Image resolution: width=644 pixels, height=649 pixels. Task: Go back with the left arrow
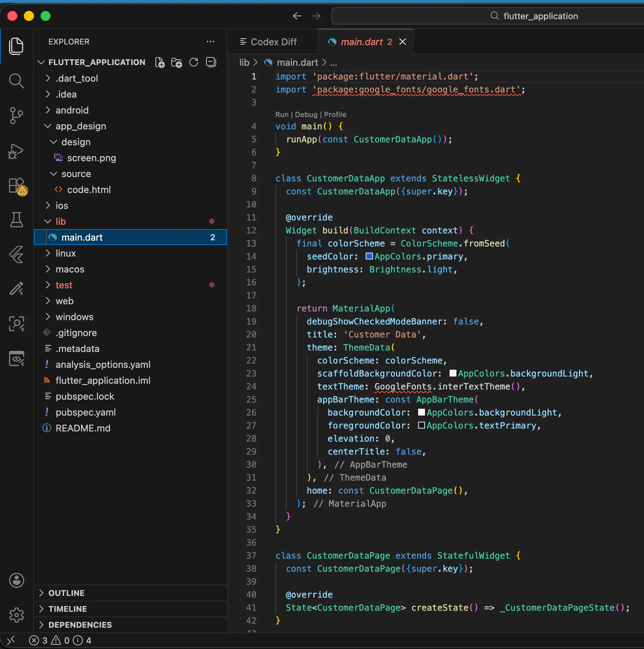click(x=297, y=16)
